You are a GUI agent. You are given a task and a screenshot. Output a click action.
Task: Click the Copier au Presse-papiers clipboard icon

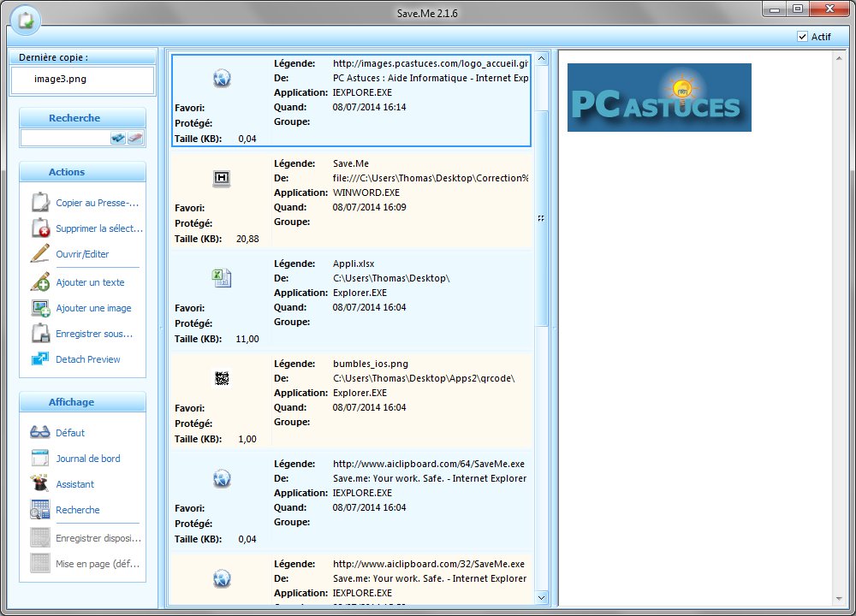coord(40,202)
